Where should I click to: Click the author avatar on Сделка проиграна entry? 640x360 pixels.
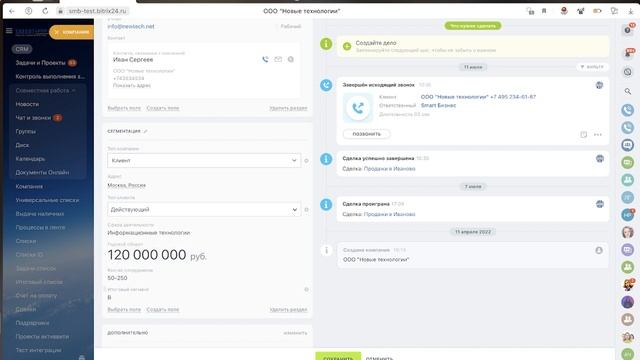(600, 204)
